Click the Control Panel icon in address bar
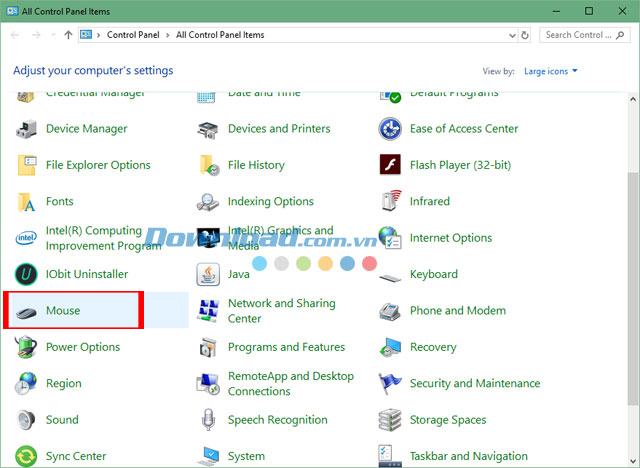This screenshot has width=640, height=468. (x=86, y=35)
